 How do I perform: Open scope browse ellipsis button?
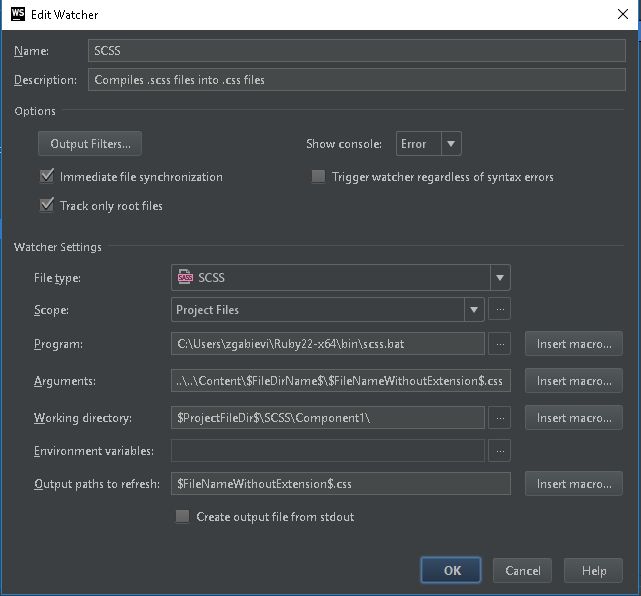[x=500, y=309]
